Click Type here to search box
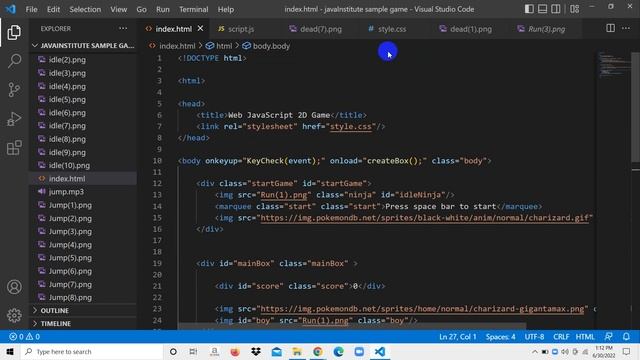This screenshot has width=640, height=360. [x=91, y=351]
